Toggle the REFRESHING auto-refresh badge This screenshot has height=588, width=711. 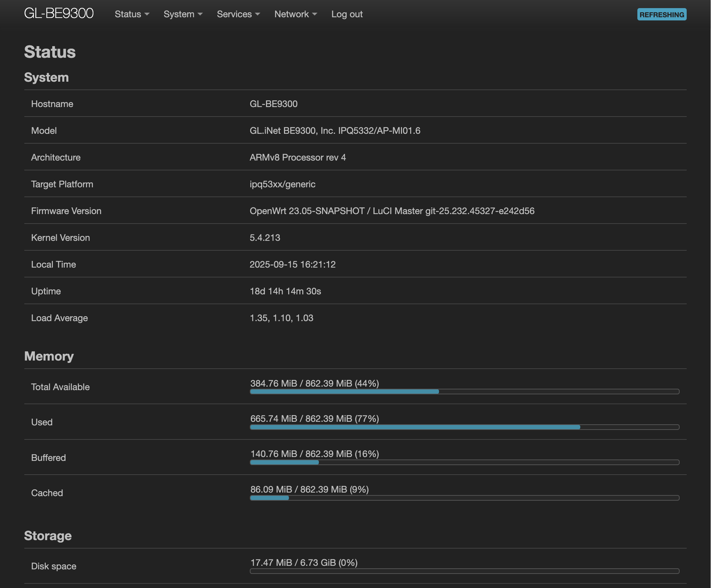[661, 14]
